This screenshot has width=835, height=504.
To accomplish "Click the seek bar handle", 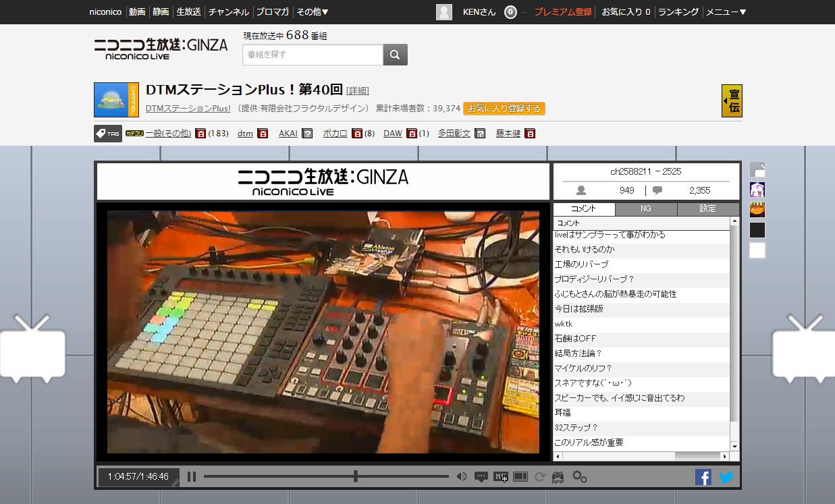I will coord(356,477).
